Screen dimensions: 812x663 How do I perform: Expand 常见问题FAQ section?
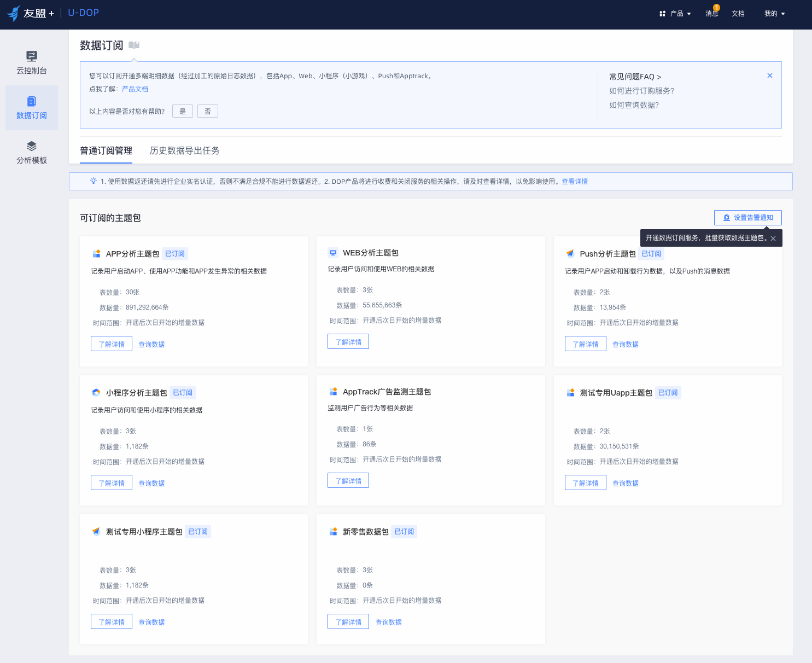(x=635, y=77)
